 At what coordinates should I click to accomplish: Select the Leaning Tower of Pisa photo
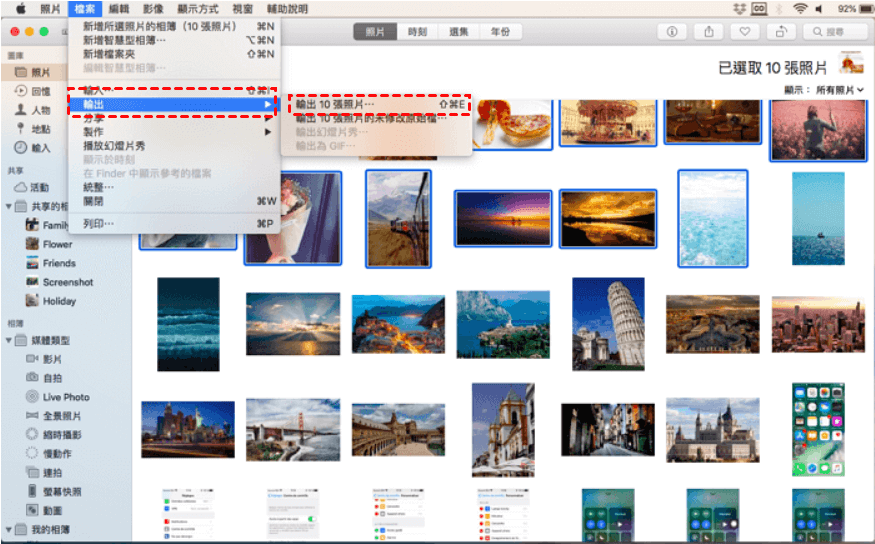point(608,324)
